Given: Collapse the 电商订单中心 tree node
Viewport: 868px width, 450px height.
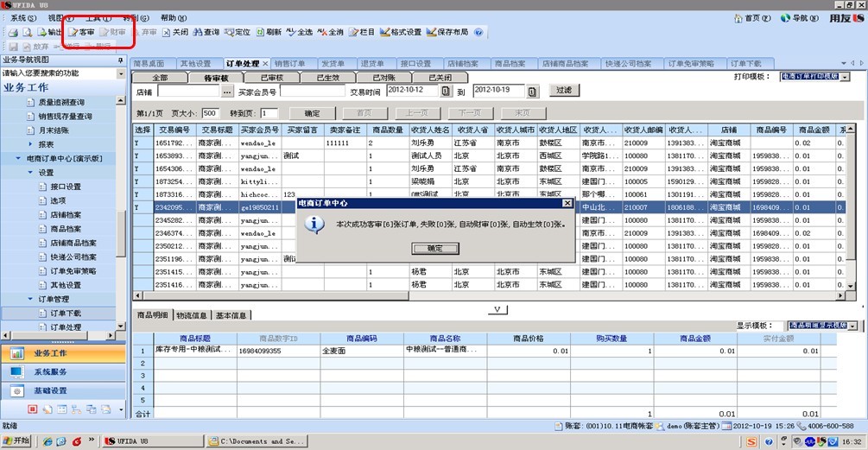Looking at the screenshot, I should (18, 158).
